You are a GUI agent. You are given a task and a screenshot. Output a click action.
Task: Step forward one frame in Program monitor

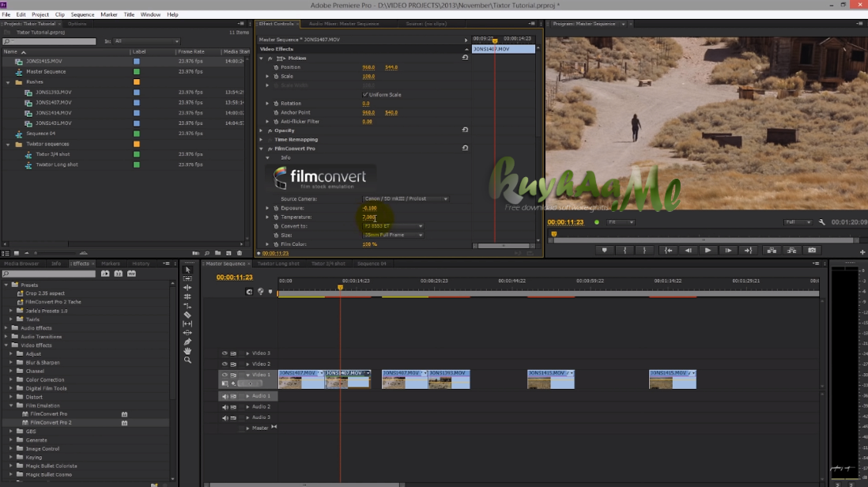(x=728, y=251)
